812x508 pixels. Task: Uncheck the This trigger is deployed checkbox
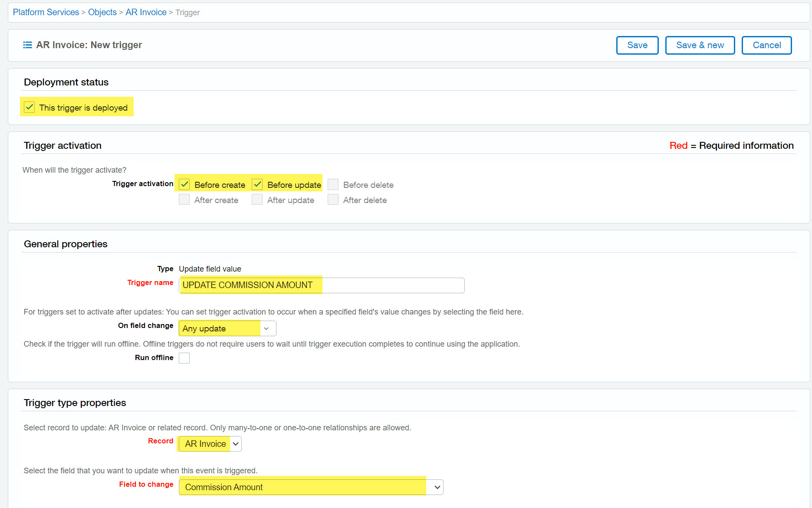(x=30, y=107)
